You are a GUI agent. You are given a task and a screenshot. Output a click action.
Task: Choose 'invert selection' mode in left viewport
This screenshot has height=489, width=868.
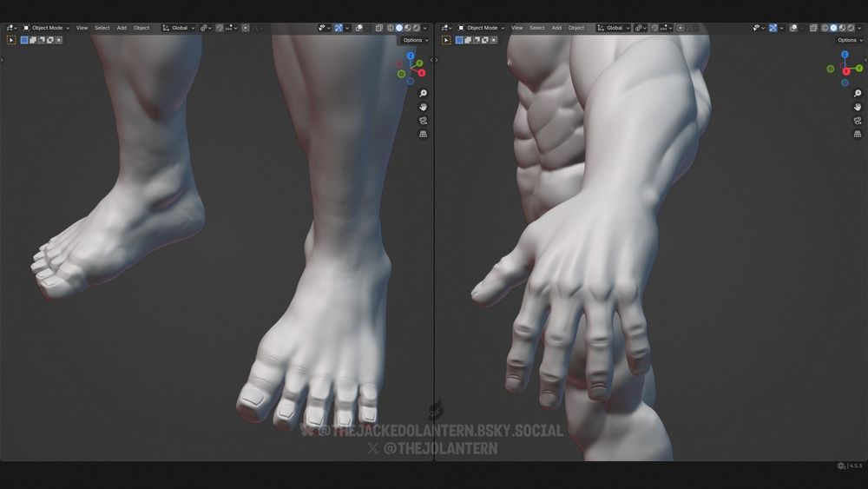(x=49, y=40)
